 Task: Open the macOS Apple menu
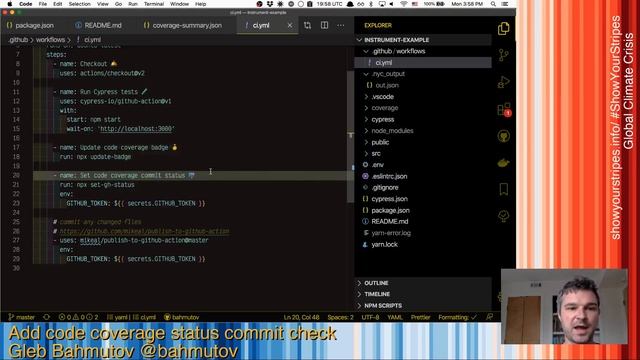coord(9,4)
